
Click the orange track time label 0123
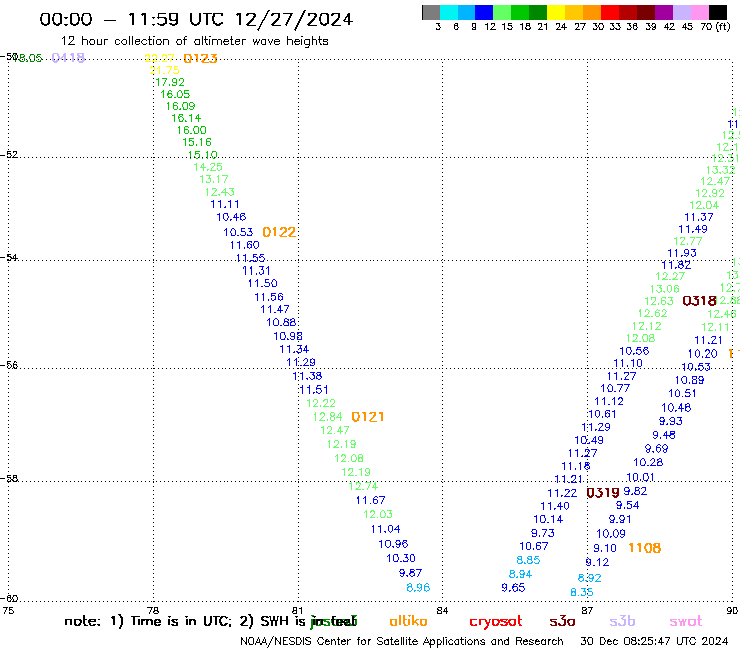coord(200,59)
